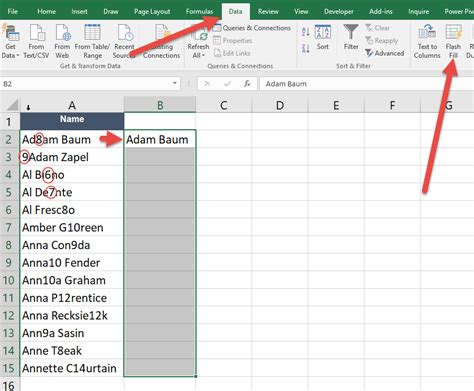
Task: Confirm entry with the checkmark icon
Action: coord(227,84)
